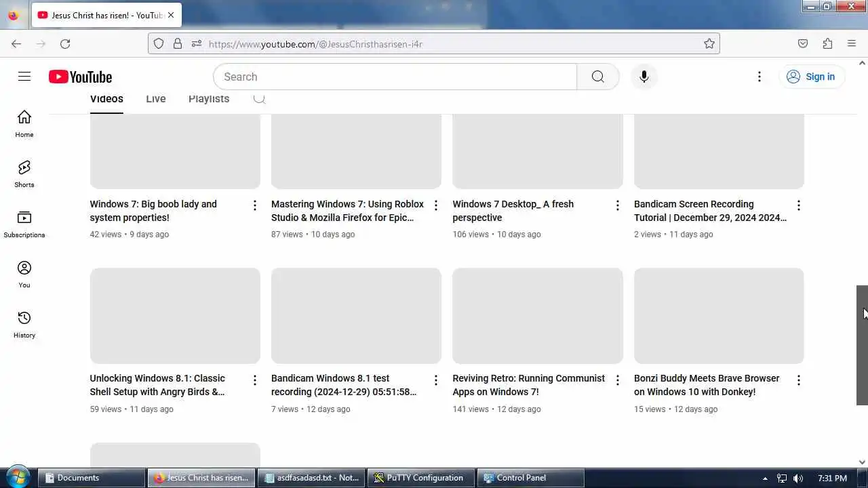The height and width of the screenshot is (488, 868).
Task: Open options for Bandicam Windows 8.1 test
Action: 436,380
